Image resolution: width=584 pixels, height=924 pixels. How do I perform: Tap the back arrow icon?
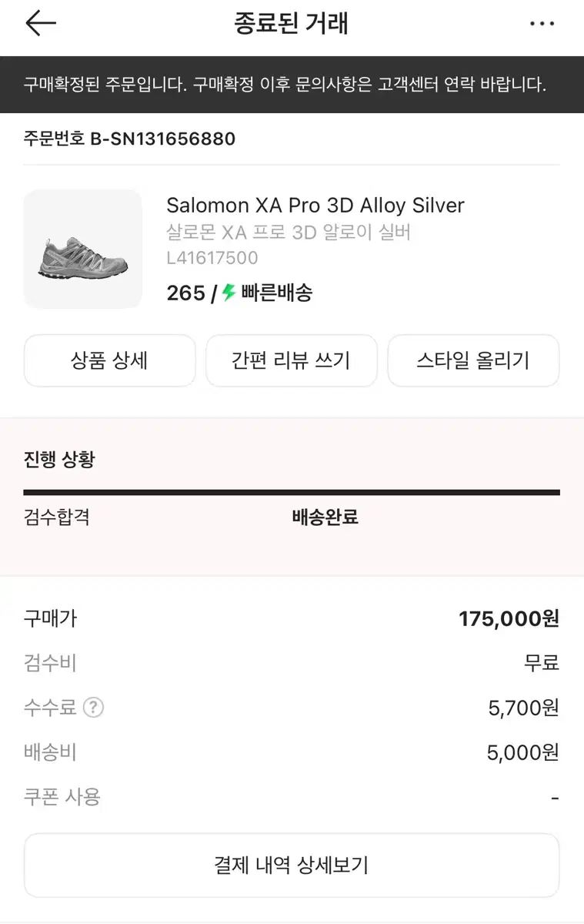click(41, 24)
